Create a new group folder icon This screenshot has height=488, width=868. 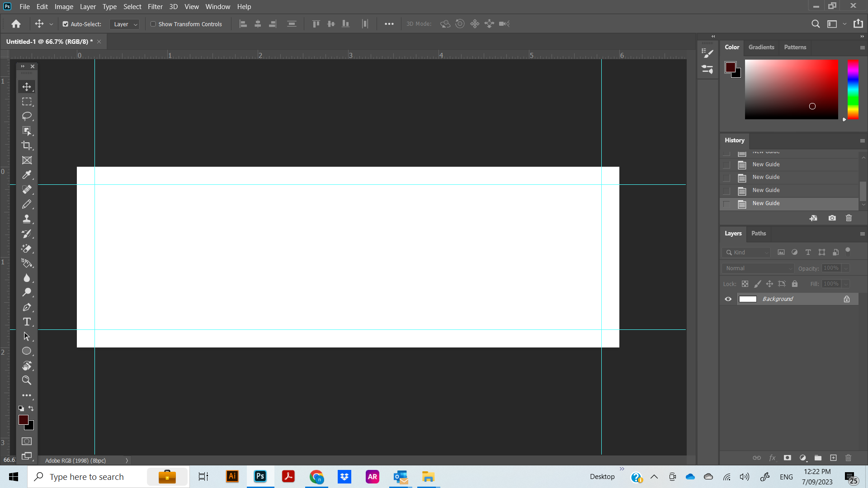pyautogui.click(x=818, y=458)
